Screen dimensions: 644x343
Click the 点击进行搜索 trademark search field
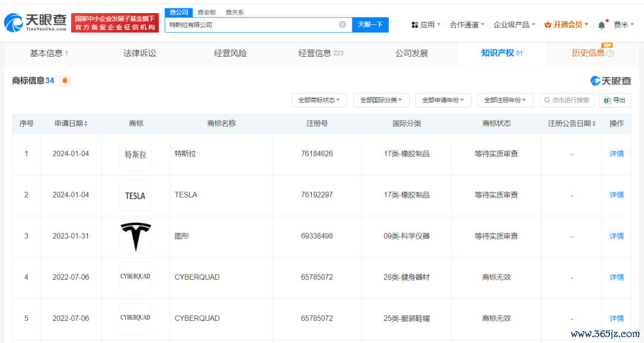567,100
